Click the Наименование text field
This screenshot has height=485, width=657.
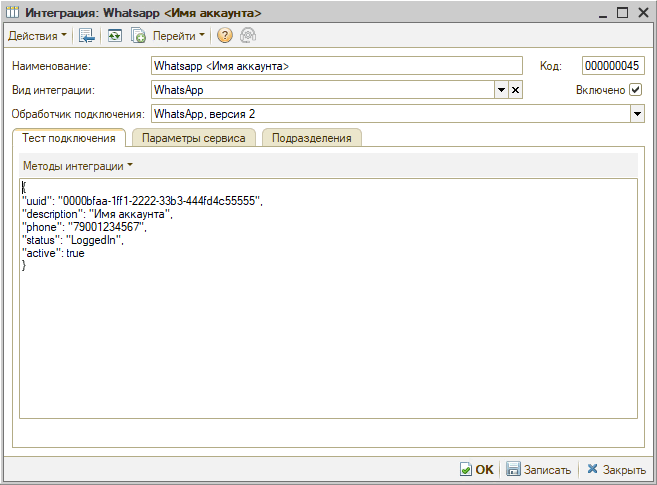336,66
